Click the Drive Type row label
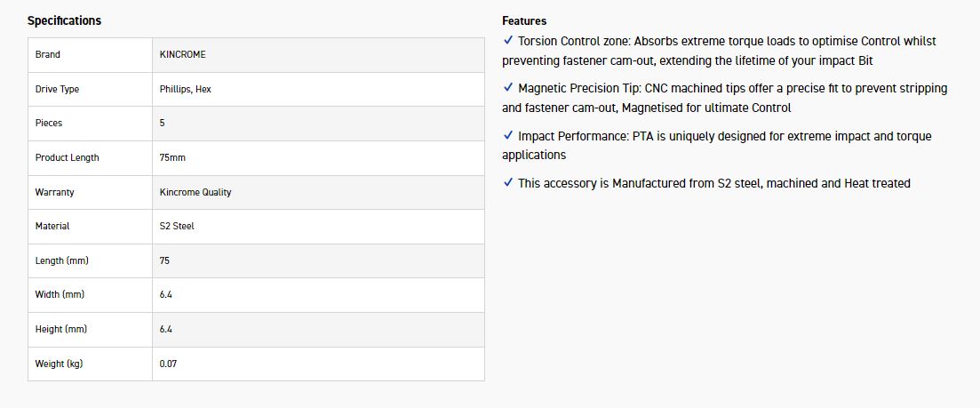The image size is (980, 408). coord(57,90)
